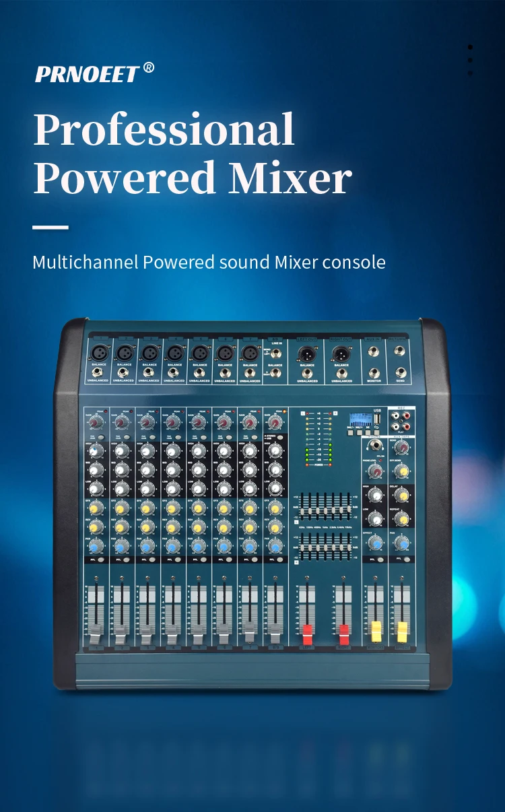This screenshot has width=505, height=812.
Task: Click the red RIGHT master fader
Action: coord(343,634)
